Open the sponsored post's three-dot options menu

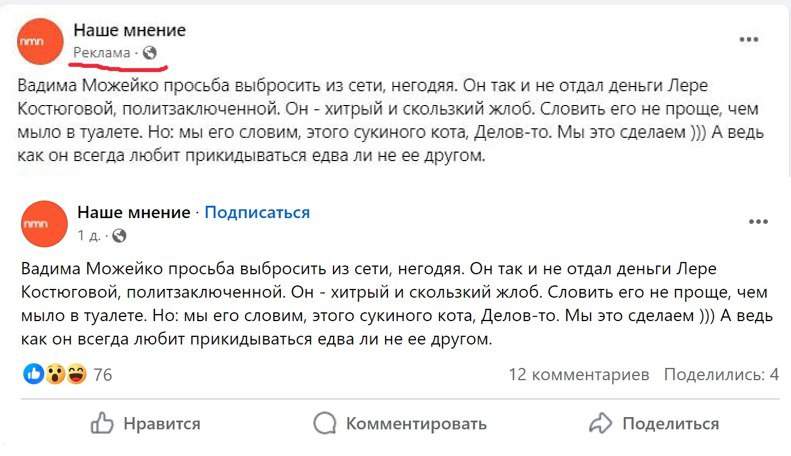pyautogui.click(x=749, y=40)
